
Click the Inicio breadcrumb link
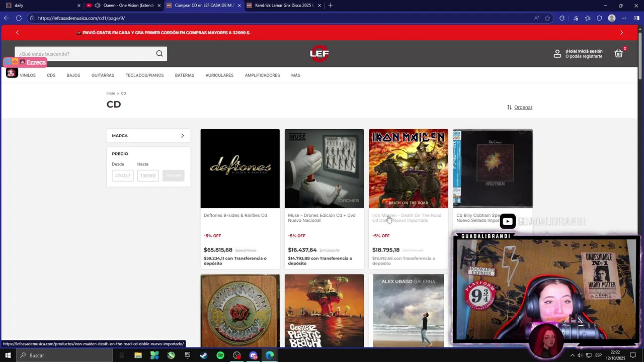click(111, 94)
